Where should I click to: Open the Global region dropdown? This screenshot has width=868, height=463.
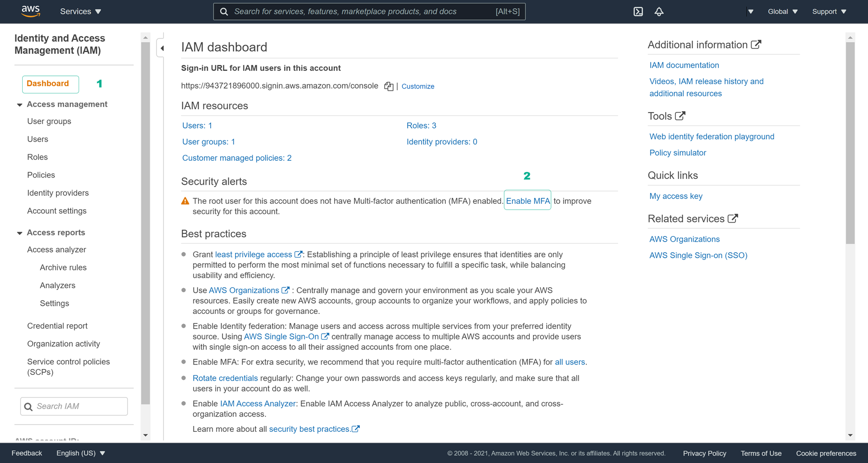click(x=783, y=12)
